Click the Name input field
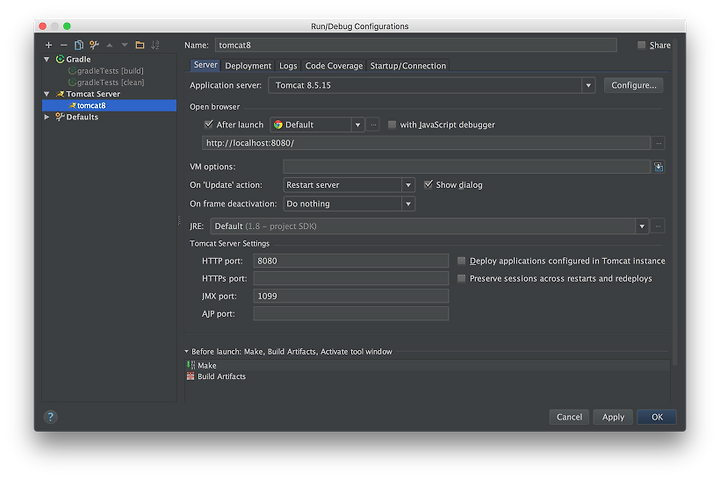The width and height of the screenshot is (720, 480). (x=416, y=45)
